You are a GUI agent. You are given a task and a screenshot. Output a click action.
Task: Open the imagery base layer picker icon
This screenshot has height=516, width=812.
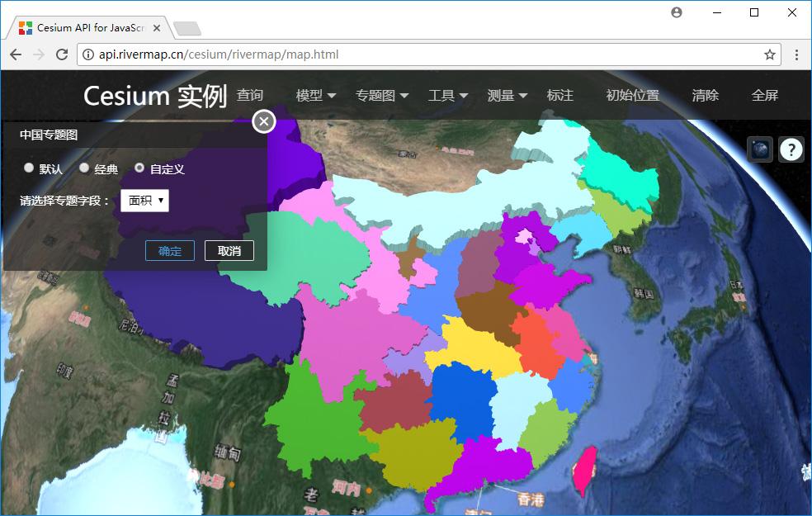pyautogui.click(x=760, y=149)
